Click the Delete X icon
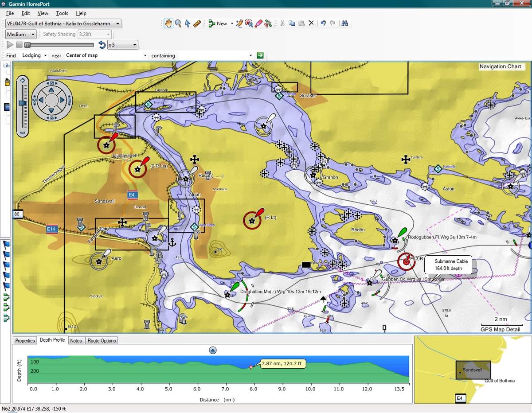The image size is (532, 413). pyautogui.click(x=311, y=23)
